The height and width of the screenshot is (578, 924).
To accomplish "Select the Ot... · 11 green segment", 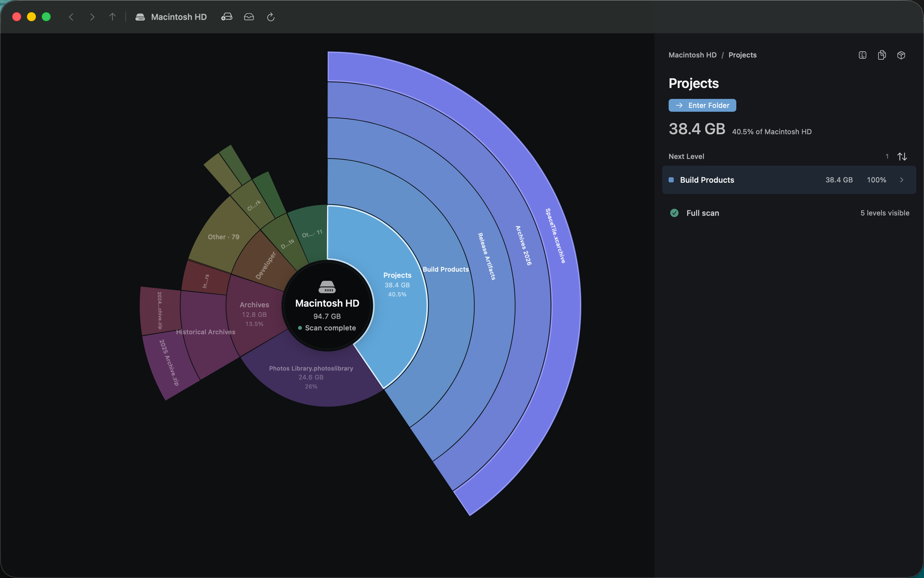I will coord(312,233).
